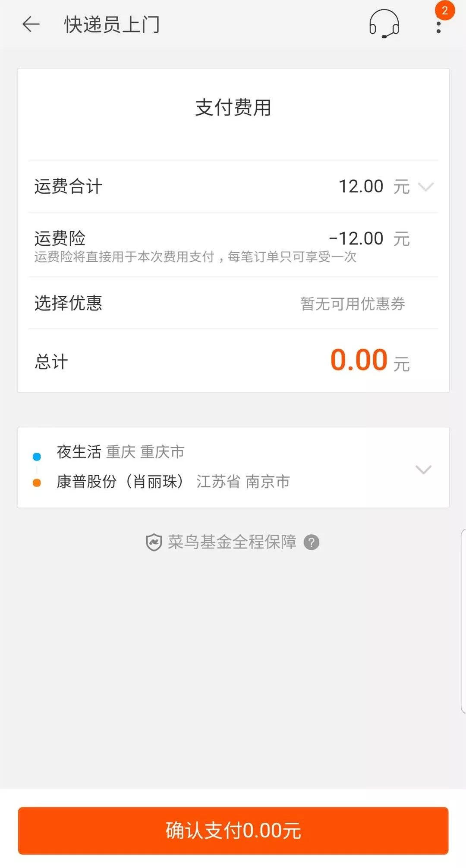Tap the back arrow icon
Image resolution: width=466 pixels, height=868 pixels.
click(31, 24)
